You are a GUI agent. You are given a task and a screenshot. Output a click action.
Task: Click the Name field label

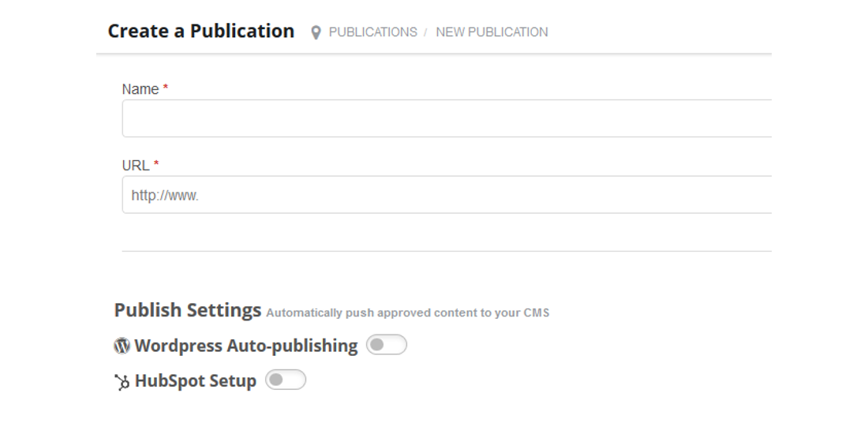point(140,89)
